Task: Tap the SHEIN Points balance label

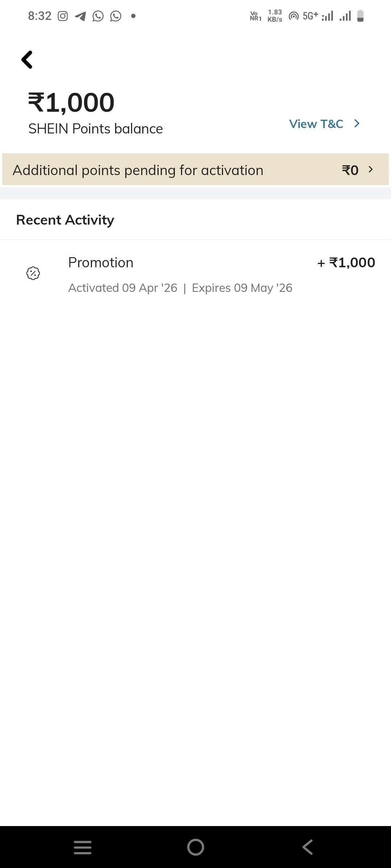Action: tap(96, 129)
